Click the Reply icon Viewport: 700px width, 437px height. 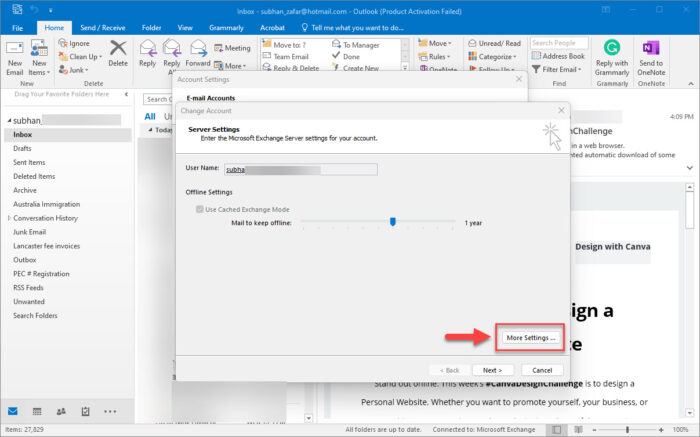coord(147,48)
